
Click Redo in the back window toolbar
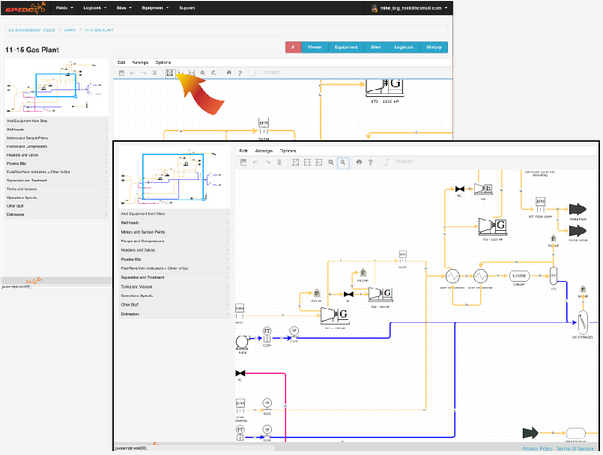pos(144,73)
